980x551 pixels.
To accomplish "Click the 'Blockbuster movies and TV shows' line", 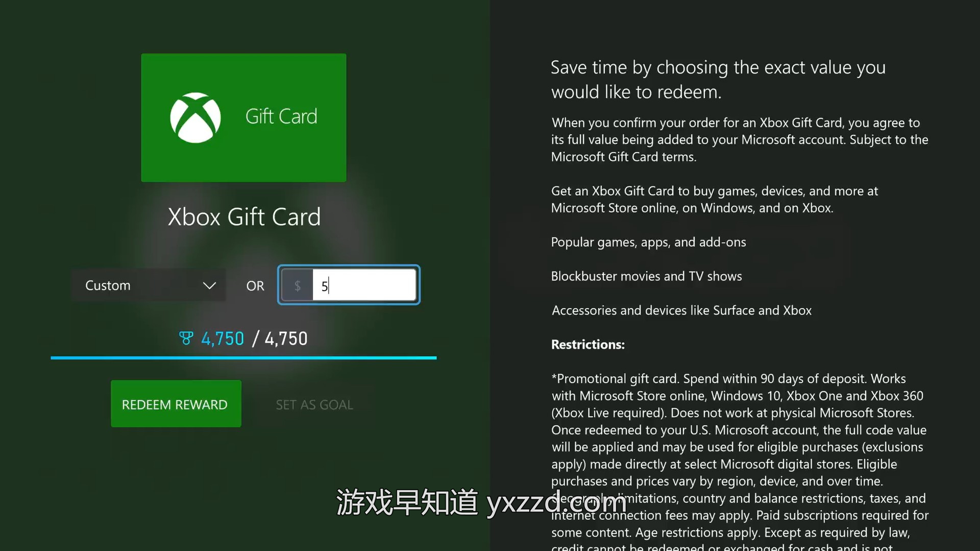I will (646, 276).
